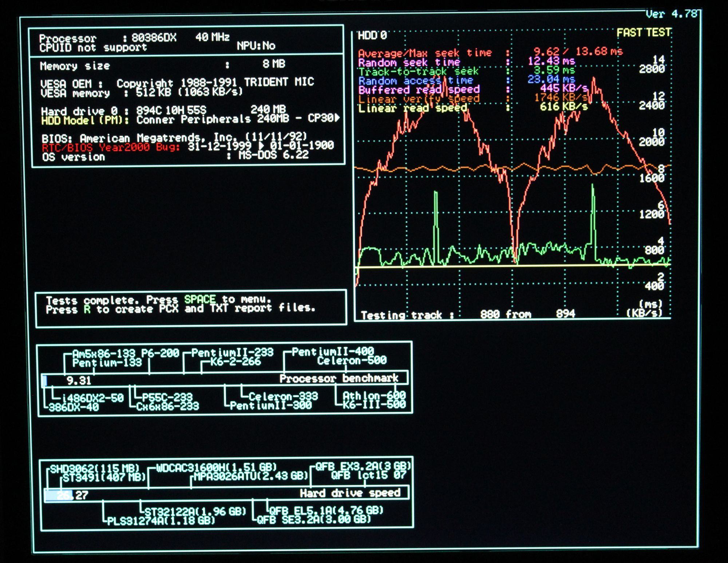This screenshot has width=728, height=563.
Task: Select the Linear read speed legend entry
Action: tap(412, 108)
